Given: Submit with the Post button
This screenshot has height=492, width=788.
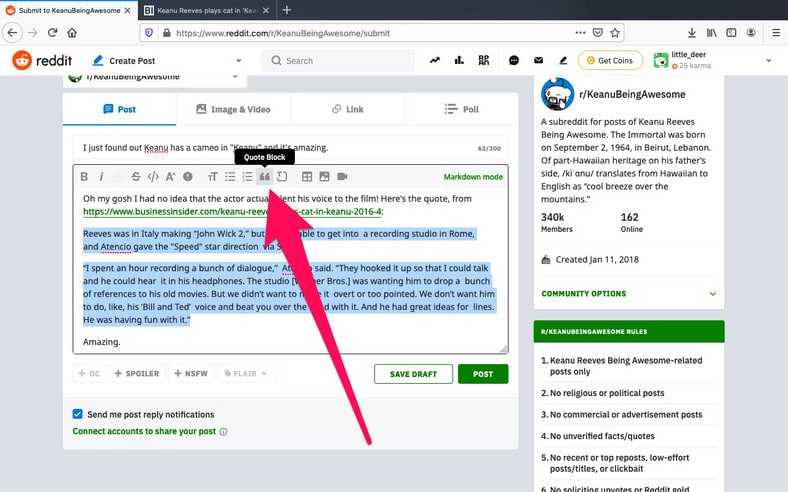Looking at the screenshot, I should [483, 374].
